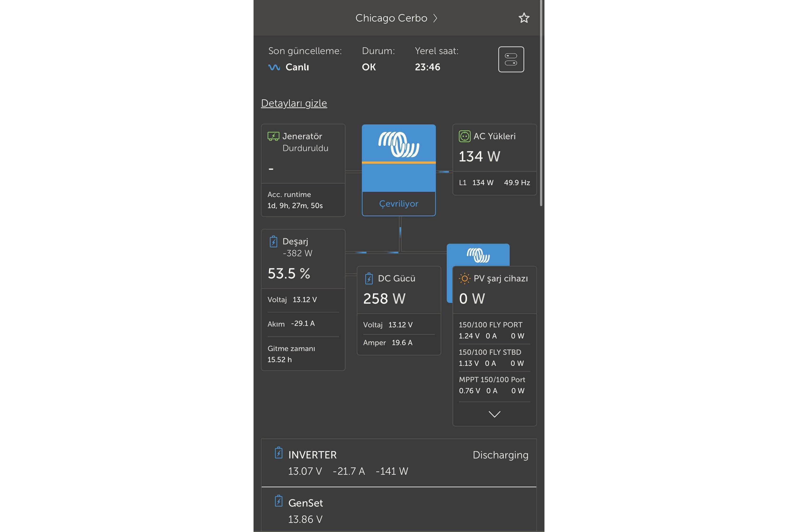Image resolution: width=798 pixels, height=532 pixels.
Task: Click the small Victron solar charger logo
Action: click(478, 255)
